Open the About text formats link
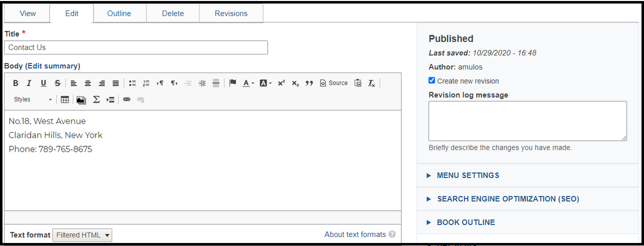 click(355, 234)
